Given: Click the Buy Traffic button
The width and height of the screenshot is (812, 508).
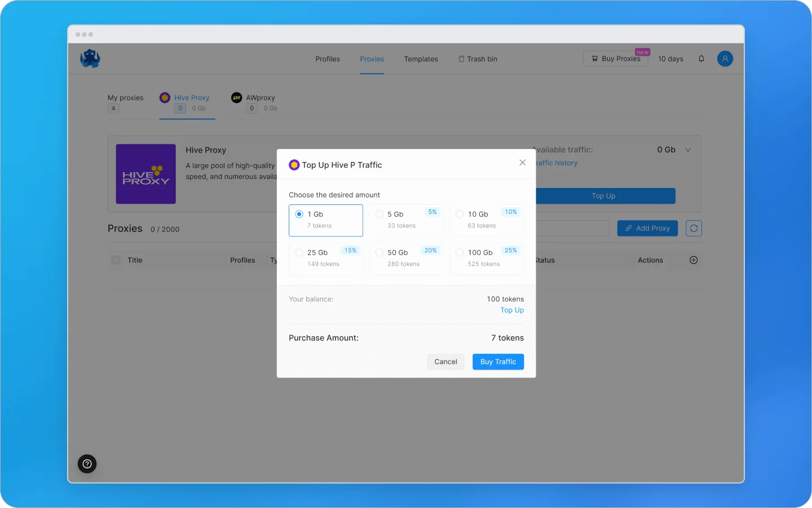Looking at the screenshot, I should 498,362.
